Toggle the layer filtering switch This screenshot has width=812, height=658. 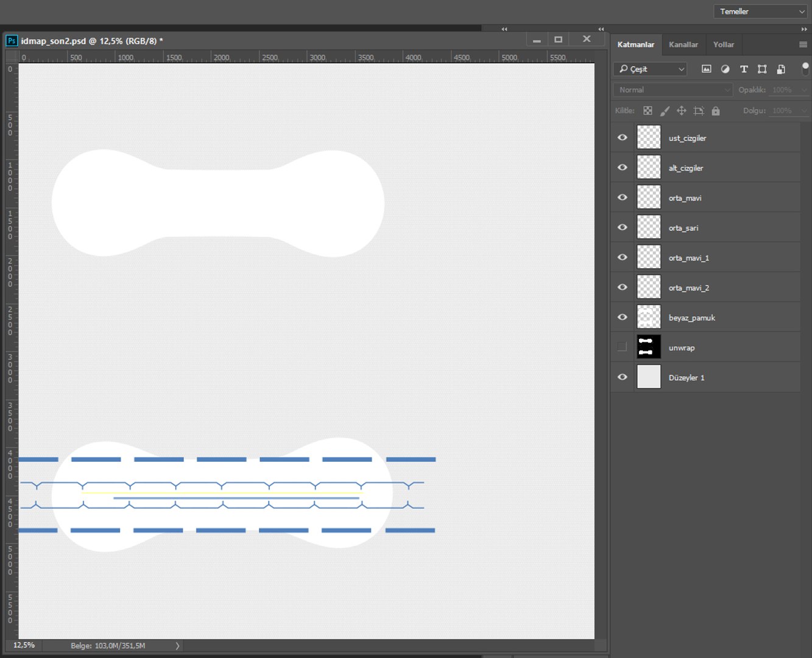coord(805,68)
